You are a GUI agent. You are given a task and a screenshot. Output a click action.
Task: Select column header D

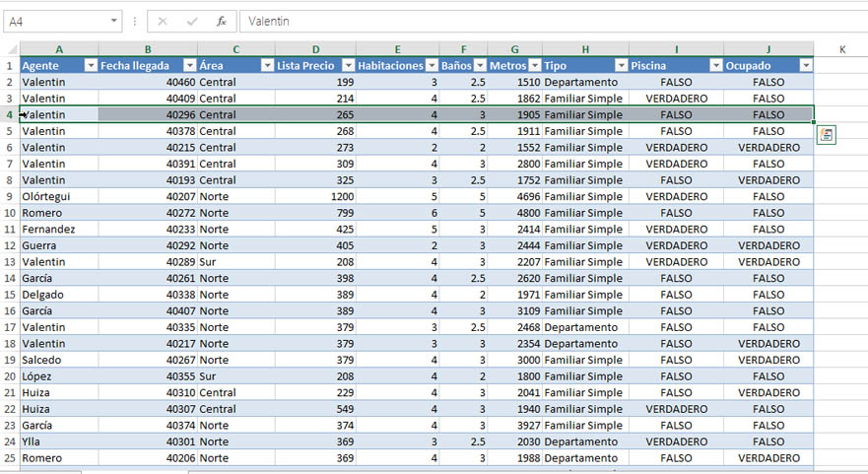(315, 49)
